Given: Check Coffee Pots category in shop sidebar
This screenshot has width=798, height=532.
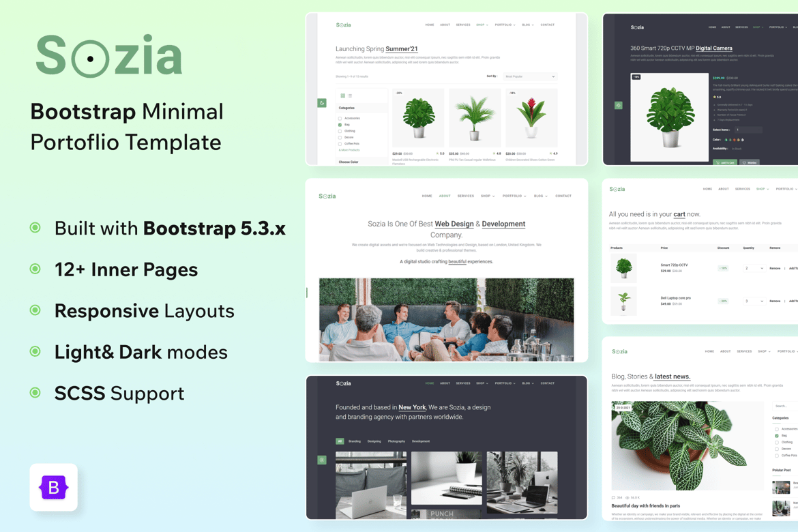Looking at the screenshot, I should click(340, 143).
